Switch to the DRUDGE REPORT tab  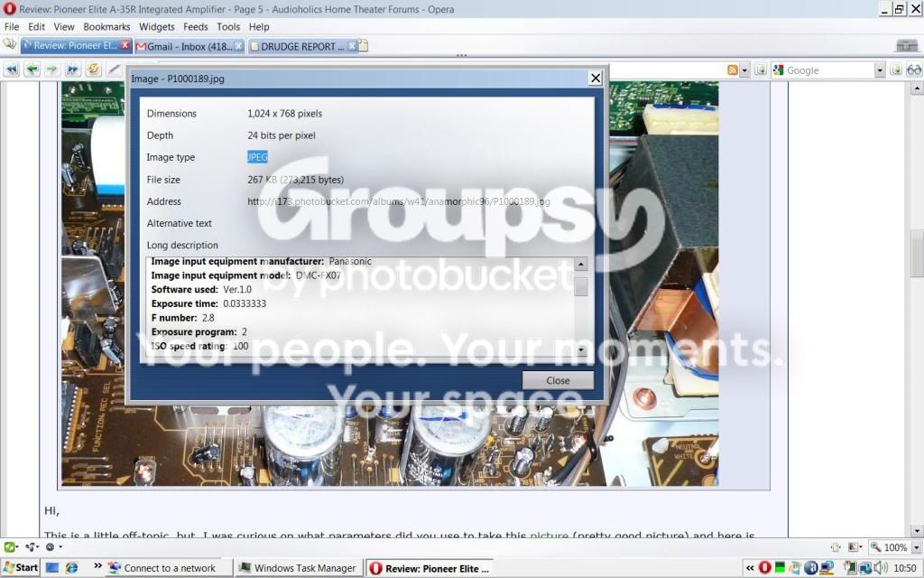(303, 46)
